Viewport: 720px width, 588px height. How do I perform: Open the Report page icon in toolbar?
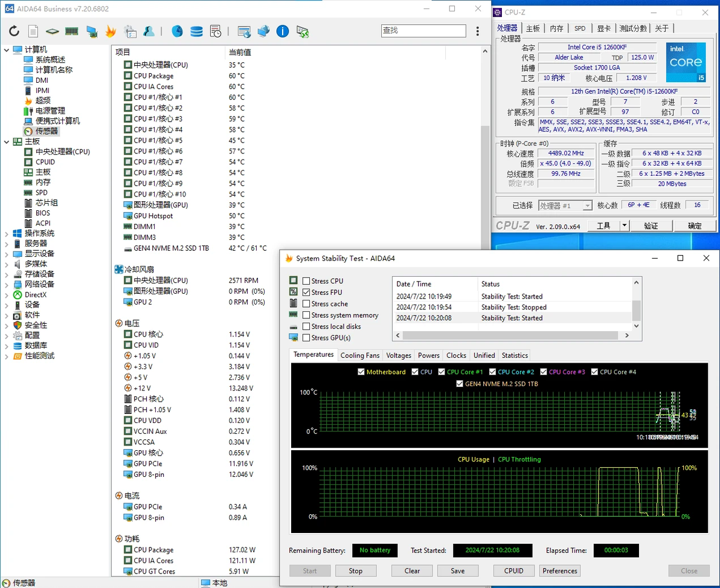[x=33, y=31]
